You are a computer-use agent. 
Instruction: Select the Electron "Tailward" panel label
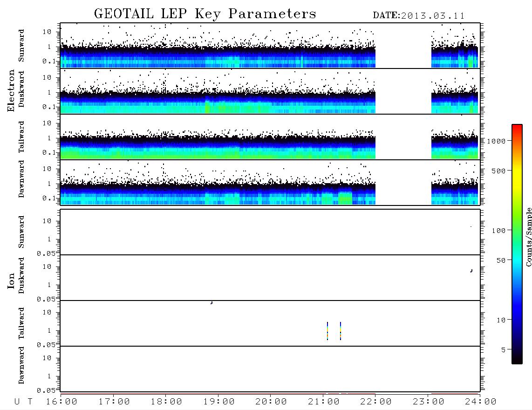pos(21,137)
